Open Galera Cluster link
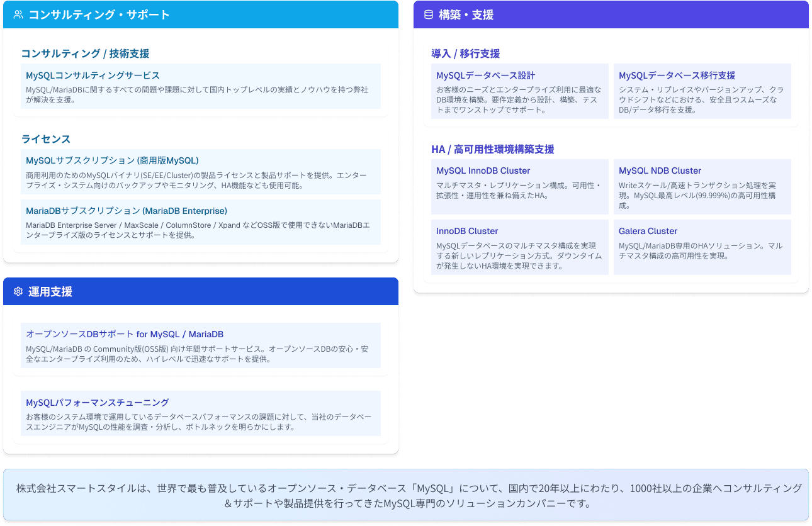The image size is (812, 526). [x=648, y=231]
